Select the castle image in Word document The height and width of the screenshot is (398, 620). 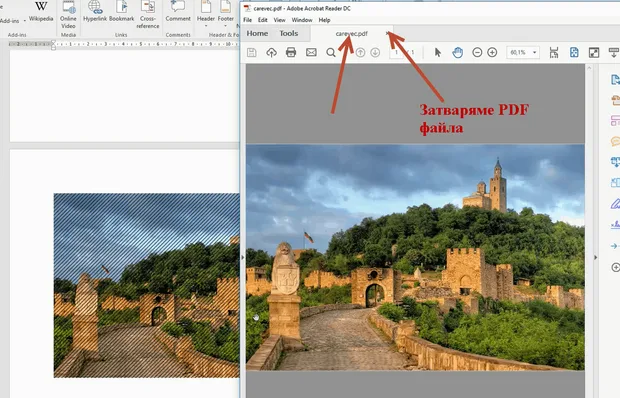tap(147, 285)
